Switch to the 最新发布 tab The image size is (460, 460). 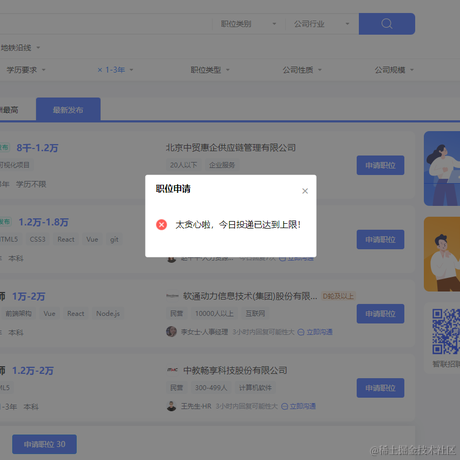pos(68,110)
